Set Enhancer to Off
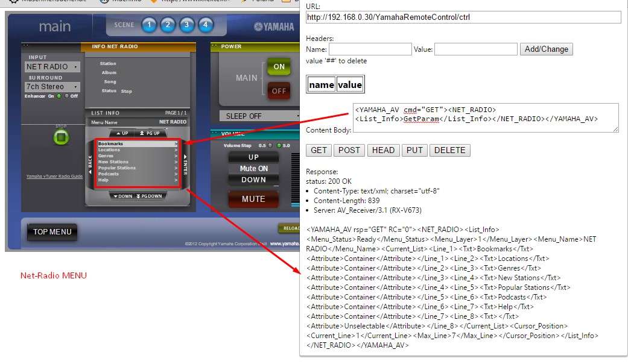628x364 pixels. click(67, 96)
